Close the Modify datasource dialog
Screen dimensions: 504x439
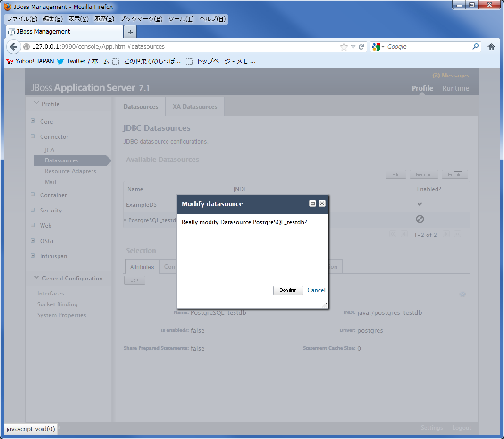[x=322, y=203]
